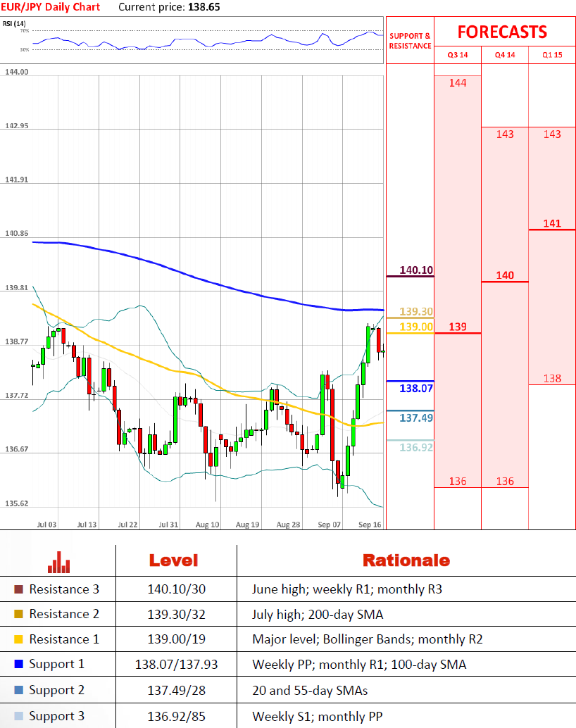Click 'July high; 200-day SMA' rationale
This screenshot has height=728, width=576.
pyautogui.click(x=318, y=615)
